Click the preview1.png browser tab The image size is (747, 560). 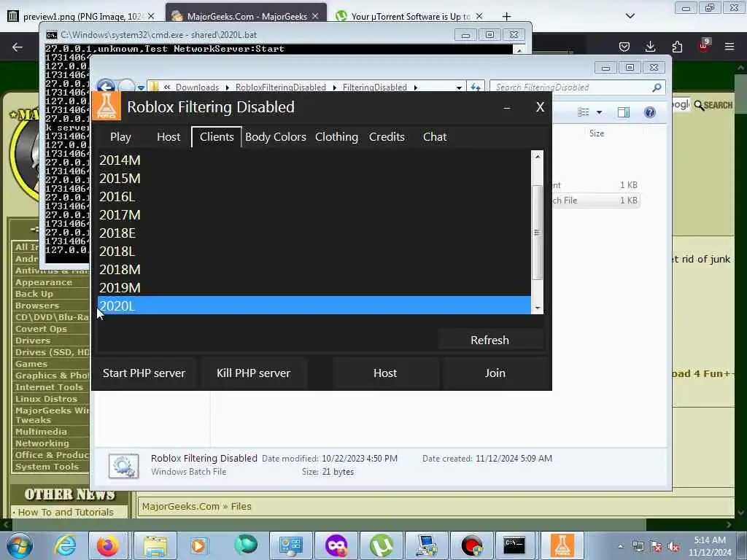click(x=80, y=16)
